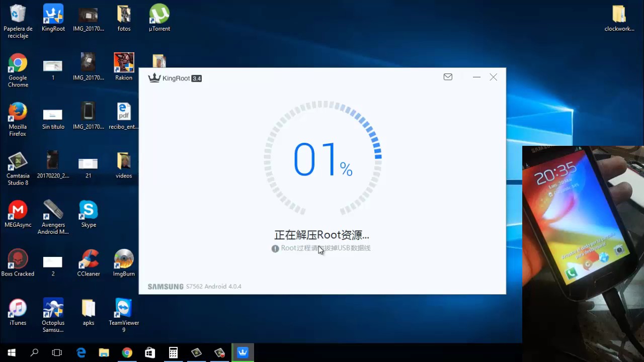Click the 正在解压Root资源 status text
This screenshot has width=644, height=362.
tap(321, 235)
